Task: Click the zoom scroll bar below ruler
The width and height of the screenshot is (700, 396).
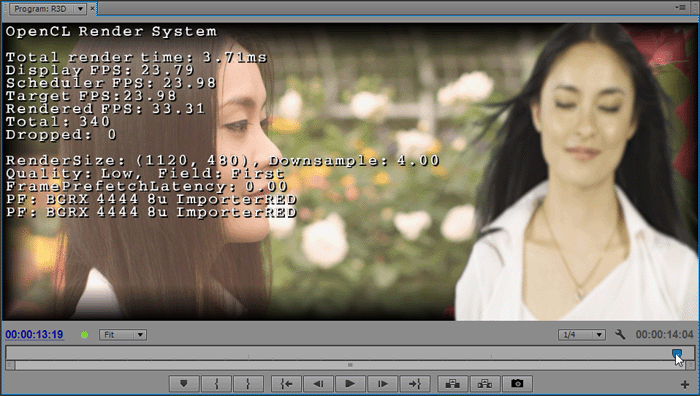Action: click(x=350, y=365)
